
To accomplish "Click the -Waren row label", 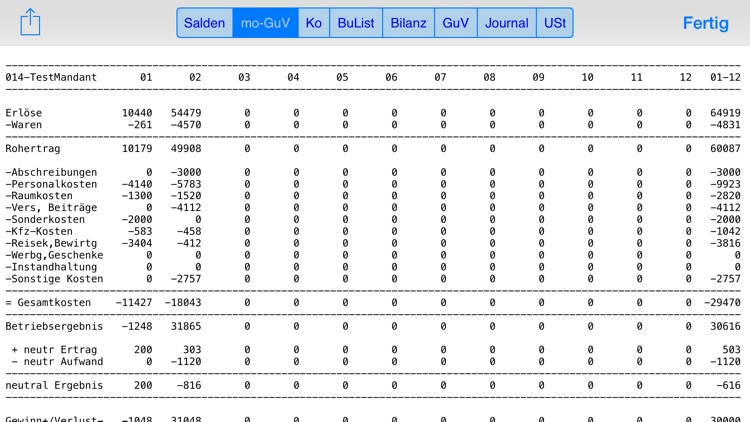I will coord(24,125).
